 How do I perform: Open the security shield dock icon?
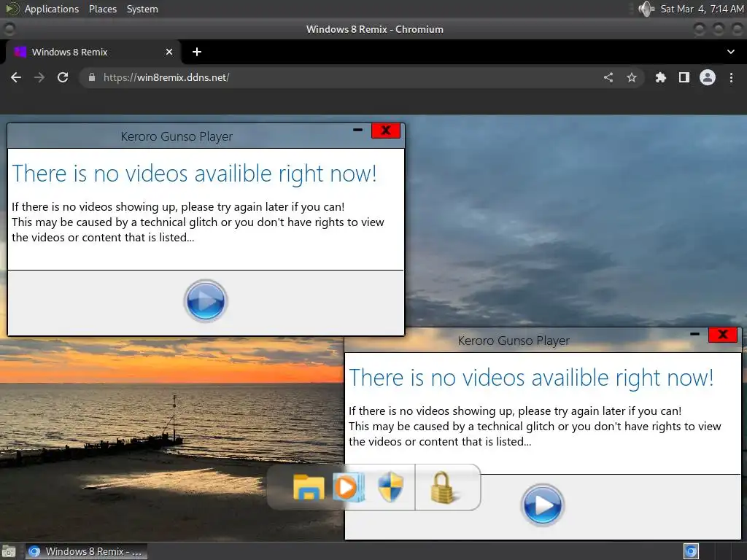[391, 487]
